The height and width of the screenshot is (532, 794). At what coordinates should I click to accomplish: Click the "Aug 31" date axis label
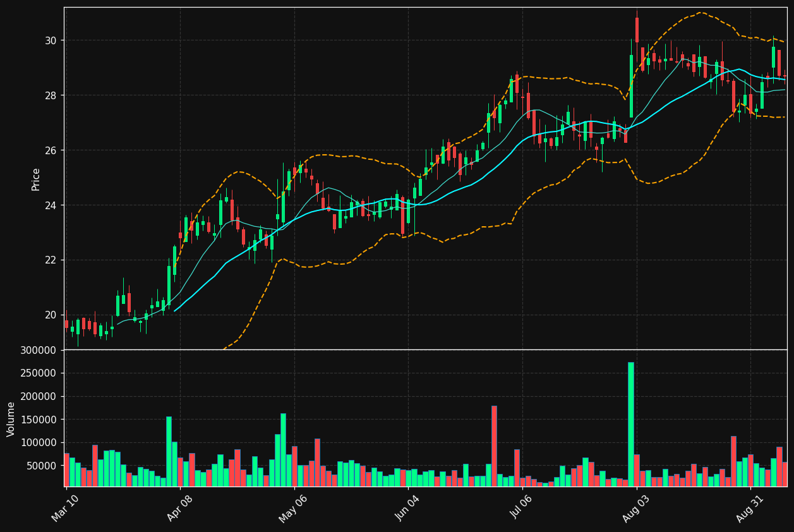click(750, 508)
